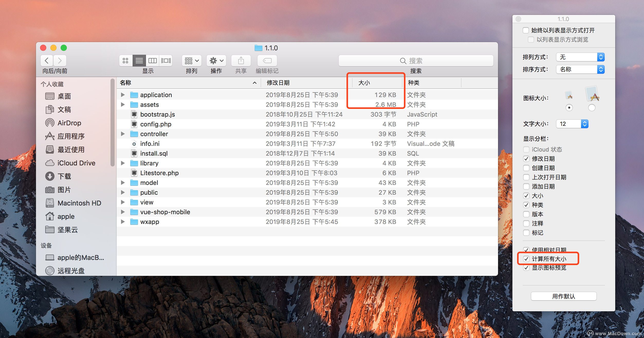644x338 pixels.
Task: Uncheck the 大小 column checkbox
Action: pyautogui.click(x=526, y=196)
